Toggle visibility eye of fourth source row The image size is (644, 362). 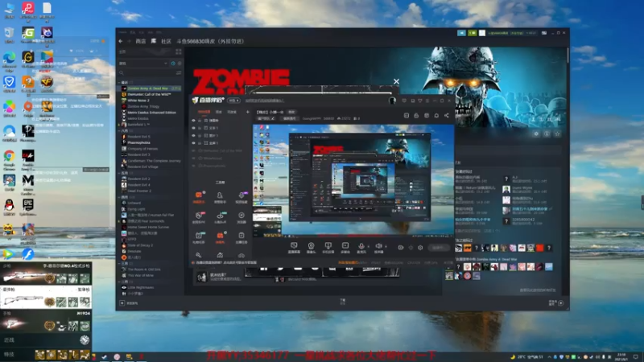point(193,143)
